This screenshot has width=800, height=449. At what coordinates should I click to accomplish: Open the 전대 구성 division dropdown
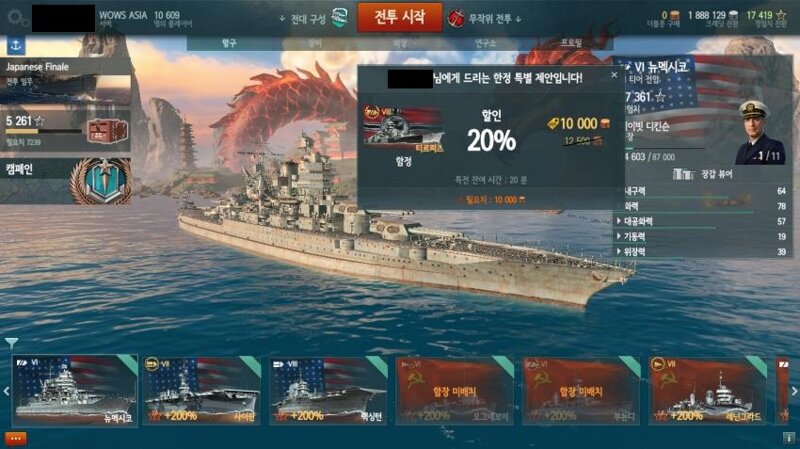303,19
